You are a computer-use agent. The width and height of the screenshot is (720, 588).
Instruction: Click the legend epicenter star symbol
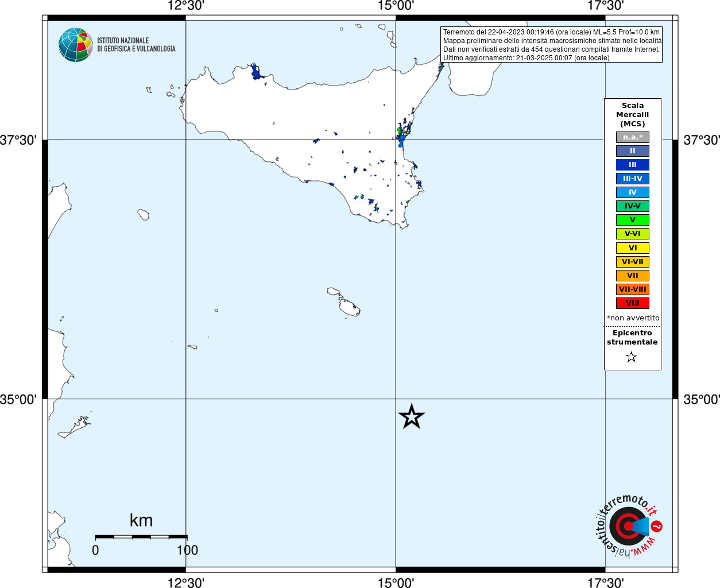632,357
